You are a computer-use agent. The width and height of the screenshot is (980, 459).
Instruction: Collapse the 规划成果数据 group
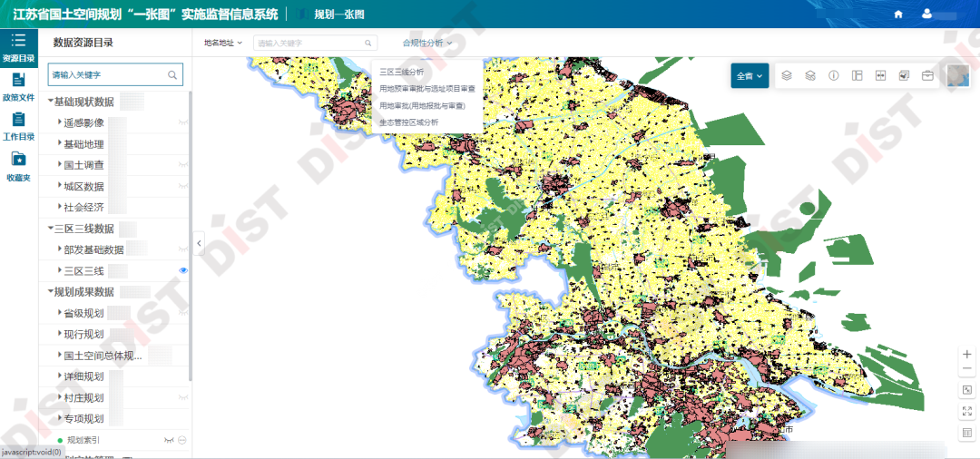coord(51,291)
